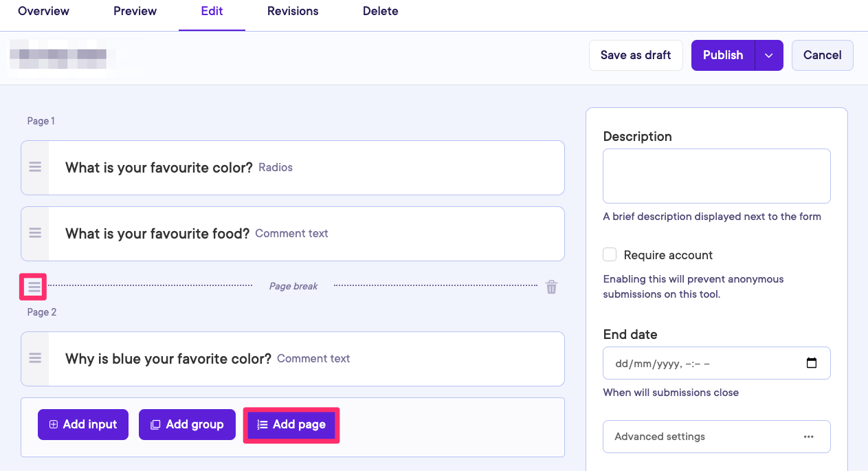
Task: Focus the Description text box
Action: pyautogui.click(x=716, y=176)
